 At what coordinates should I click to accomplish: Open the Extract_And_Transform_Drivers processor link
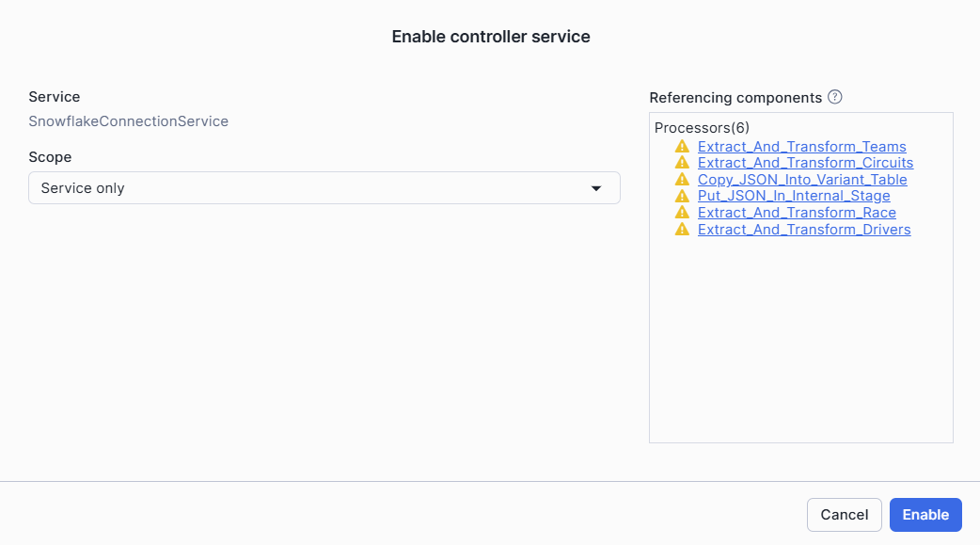(x=804, y=229)
